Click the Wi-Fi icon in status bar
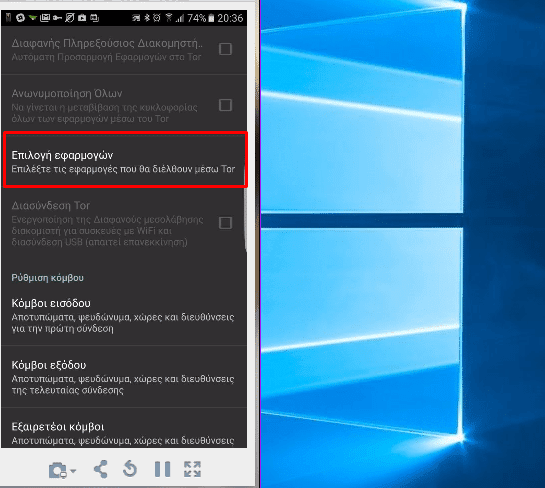545x488 pixels. [169, 18]
